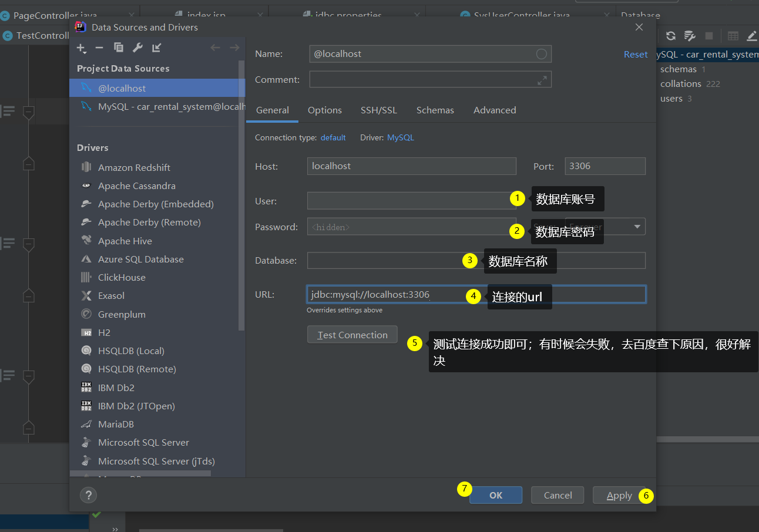Change connection type via default link
Viewport: 759px width, 532px height.
click(333, 137)
